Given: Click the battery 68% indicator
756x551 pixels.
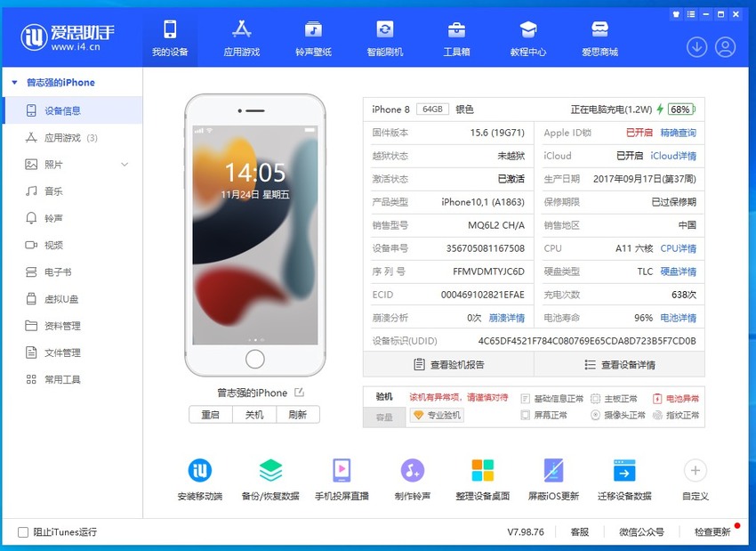Looking at the screenshot, I should 680,109.
